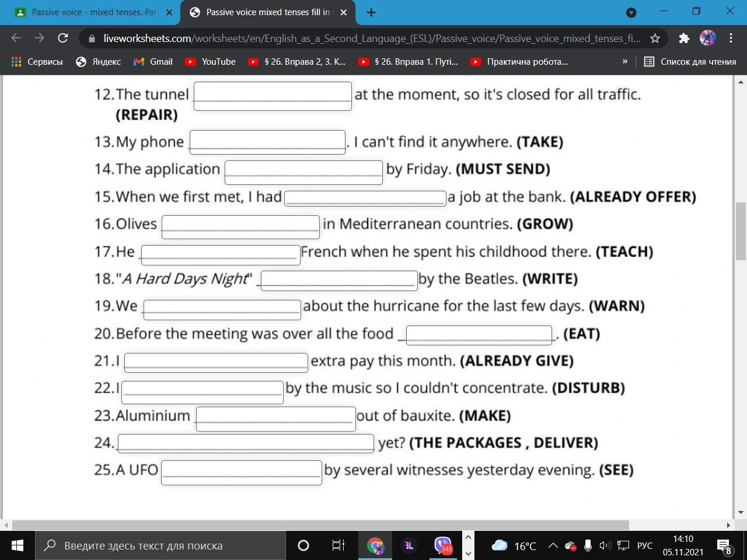Click the browser back arrow

(x=16, y=38)
